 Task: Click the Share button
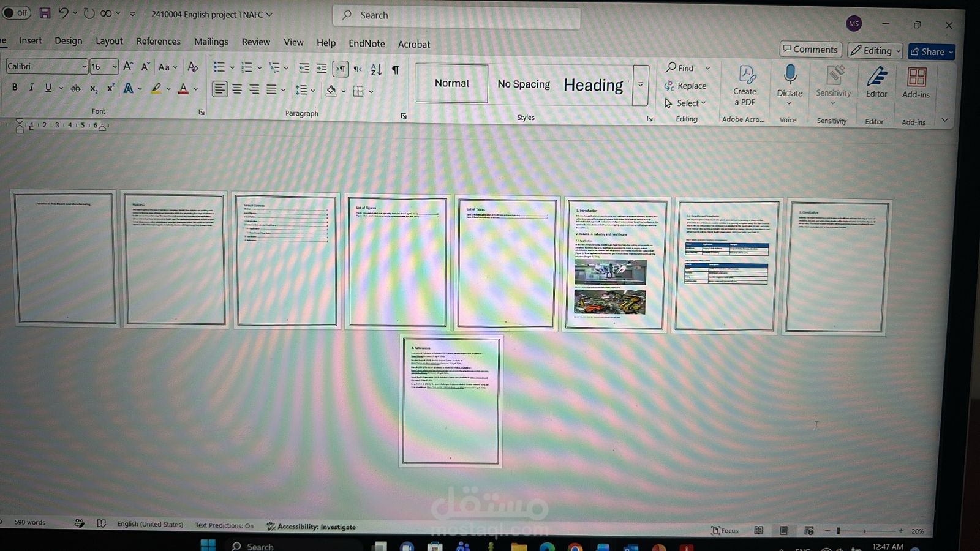click(x=931, y=51)
